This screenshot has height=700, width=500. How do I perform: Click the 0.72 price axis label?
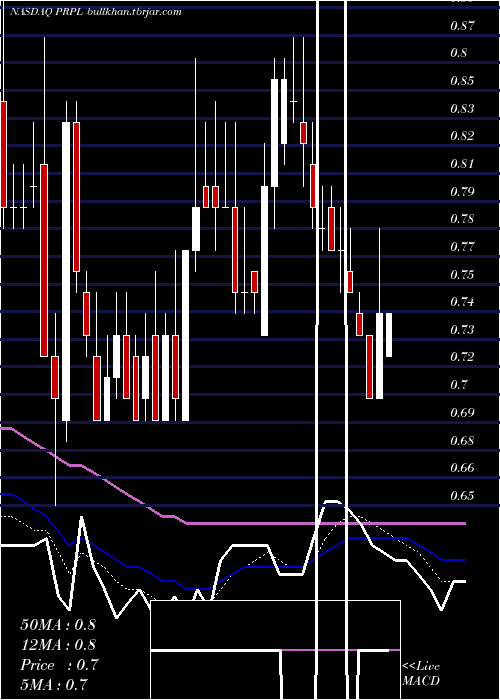pyautogui.click(x=462, y=357)
